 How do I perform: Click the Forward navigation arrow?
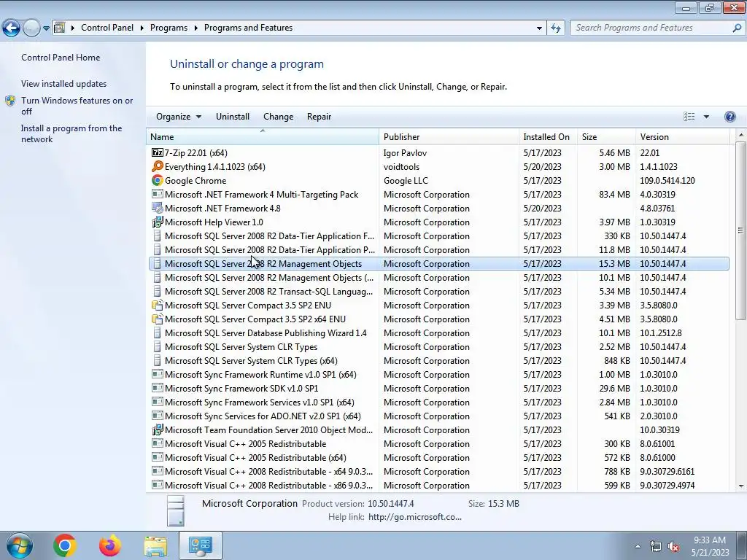[x=31, y=28]
